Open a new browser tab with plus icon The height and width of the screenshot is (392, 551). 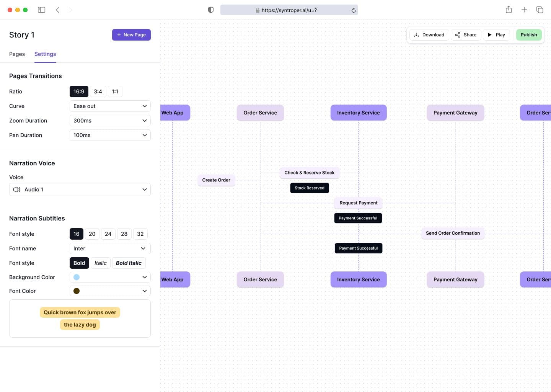click(524, 10)
